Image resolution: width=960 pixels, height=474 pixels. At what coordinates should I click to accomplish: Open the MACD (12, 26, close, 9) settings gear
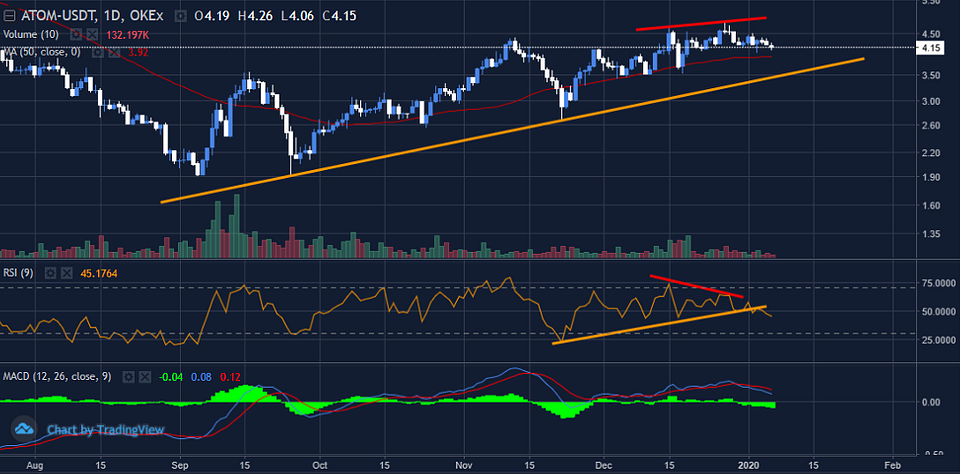129,377
